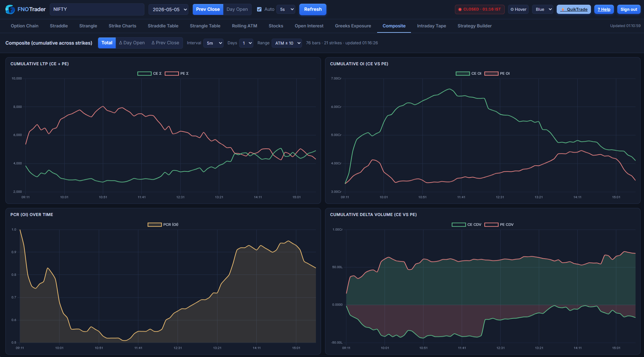This screenshot has width=644, height=357.
Task: Open the Open Interest tab
Action: [309, 26]
